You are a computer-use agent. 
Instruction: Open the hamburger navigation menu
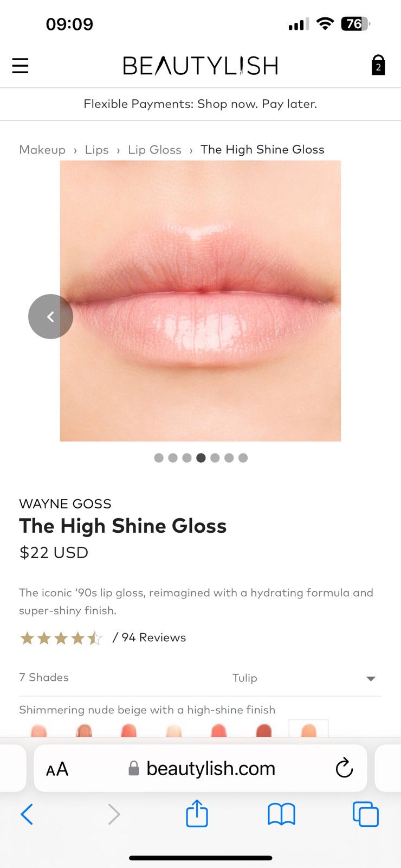[20, 66]
